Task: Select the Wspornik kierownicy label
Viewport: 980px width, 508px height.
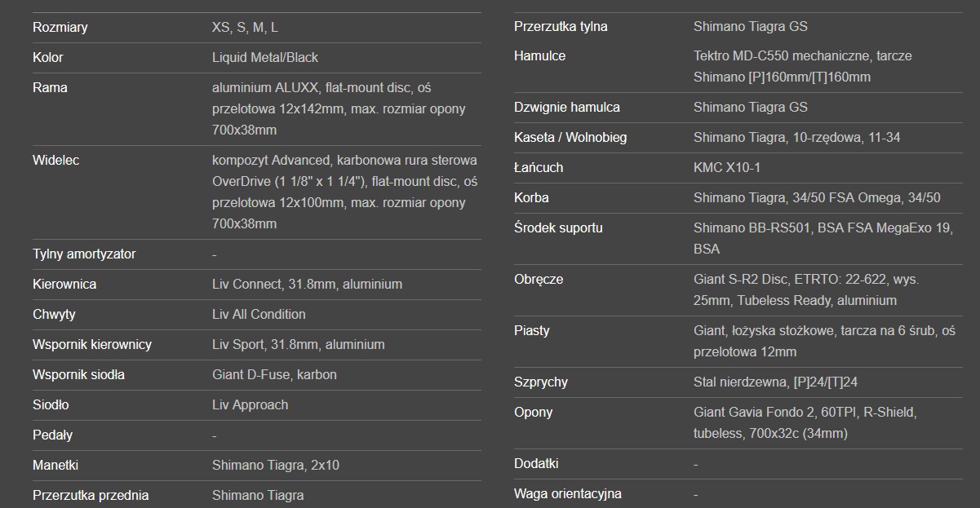Action: tap(92, 344)
